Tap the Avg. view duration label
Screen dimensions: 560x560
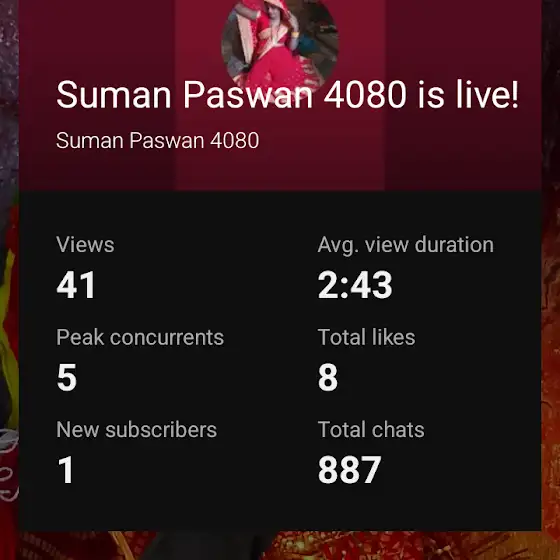(405, 246)
